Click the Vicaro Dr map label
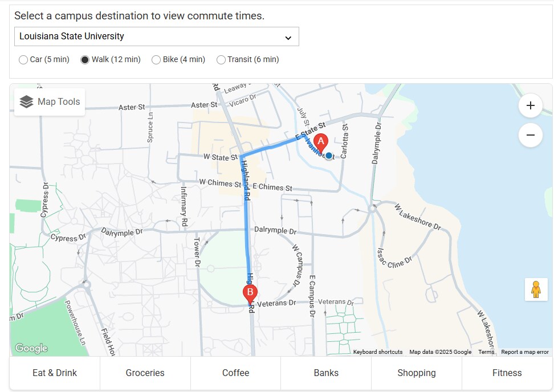This screenshot has width=554, height=392. click(x=243, y=101)
